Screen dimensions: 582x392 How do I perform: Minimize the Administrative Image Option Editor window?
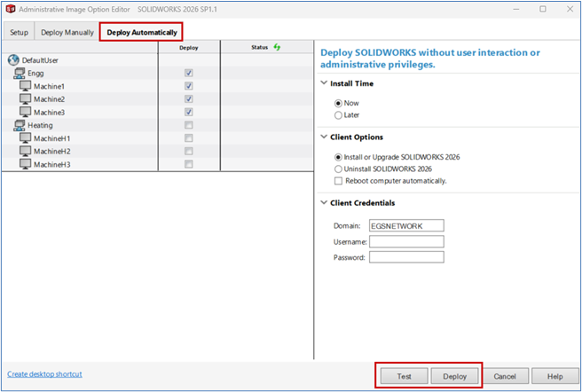(516, 9)
